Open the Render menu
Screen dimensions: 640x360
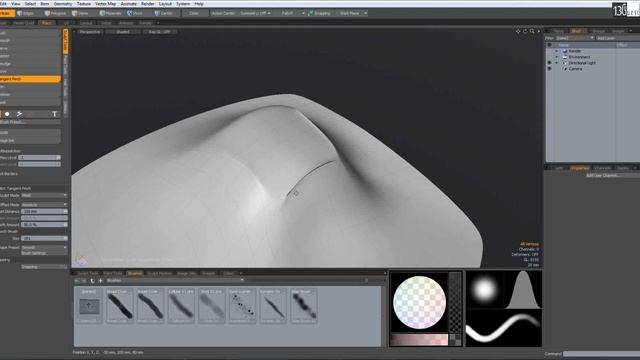(148, 4)
